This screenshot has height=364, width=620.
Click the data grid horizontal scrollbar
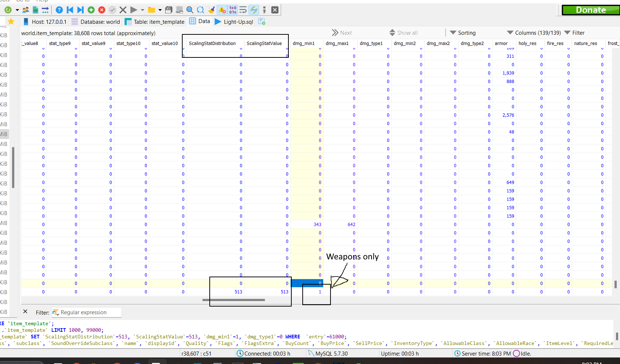click(234, 300)
